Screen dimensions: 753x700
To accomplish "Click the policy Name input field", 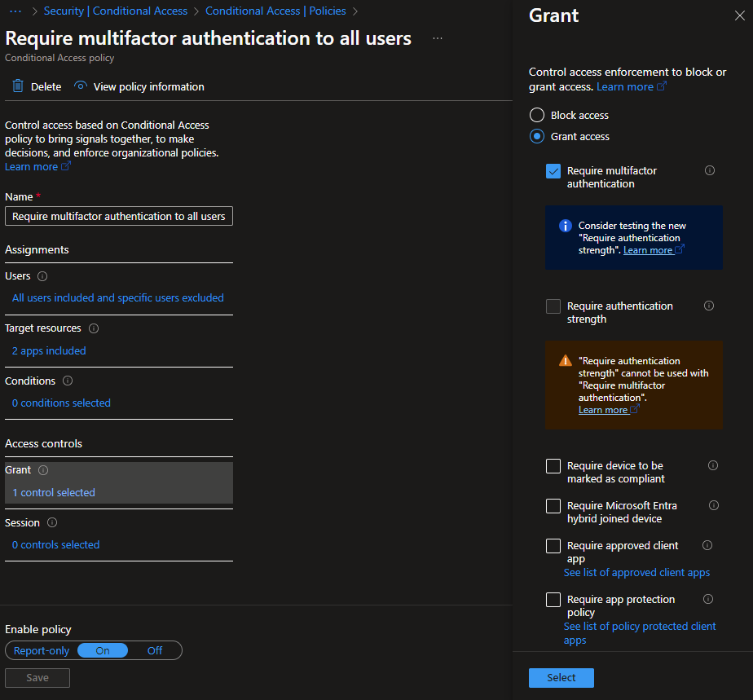I will pos(119,216).
